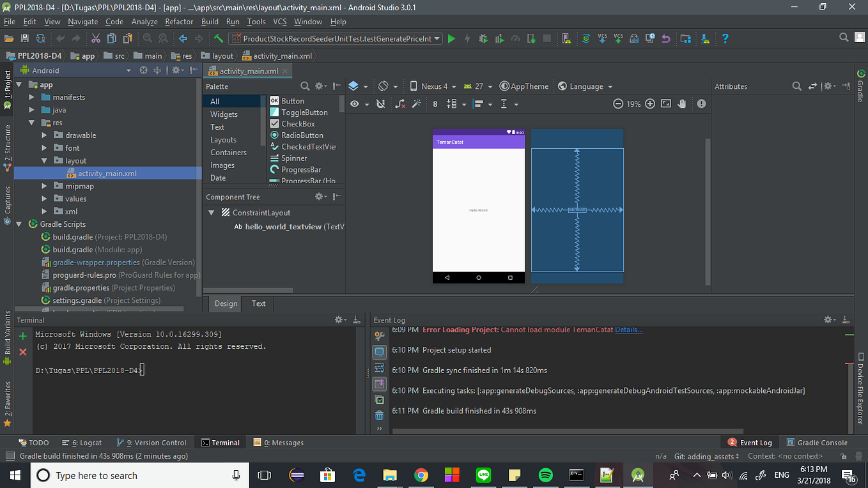Click the Search everywhere magnifier icon
The width and height of the screenshot is (868, 488).
click(x=843, y=37)
